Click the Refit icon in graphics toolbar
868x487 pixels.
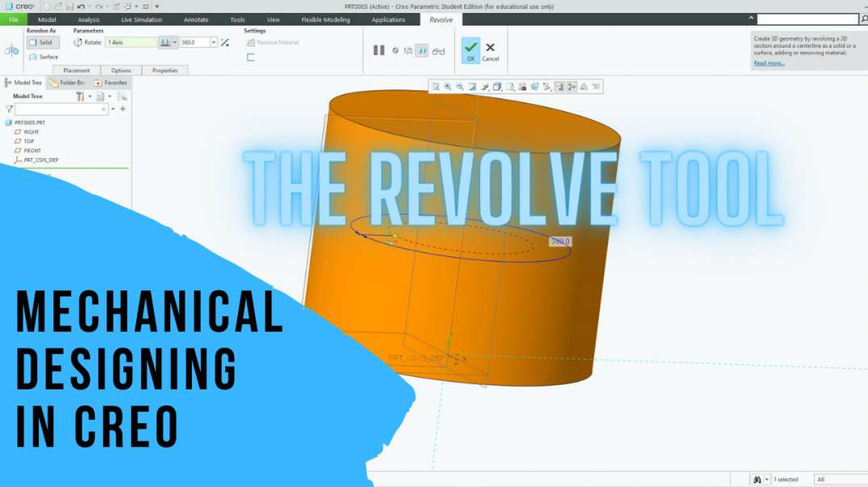tap(436, 87)
